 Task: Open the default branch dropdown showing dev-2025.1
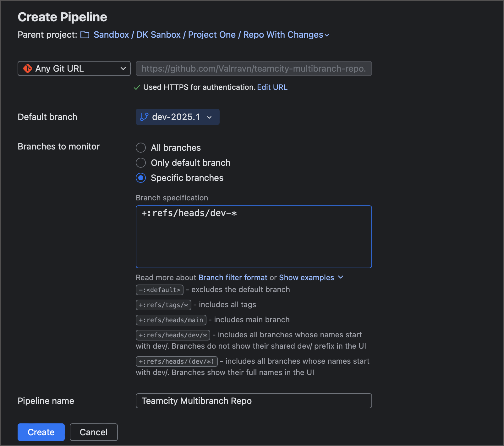209,117
